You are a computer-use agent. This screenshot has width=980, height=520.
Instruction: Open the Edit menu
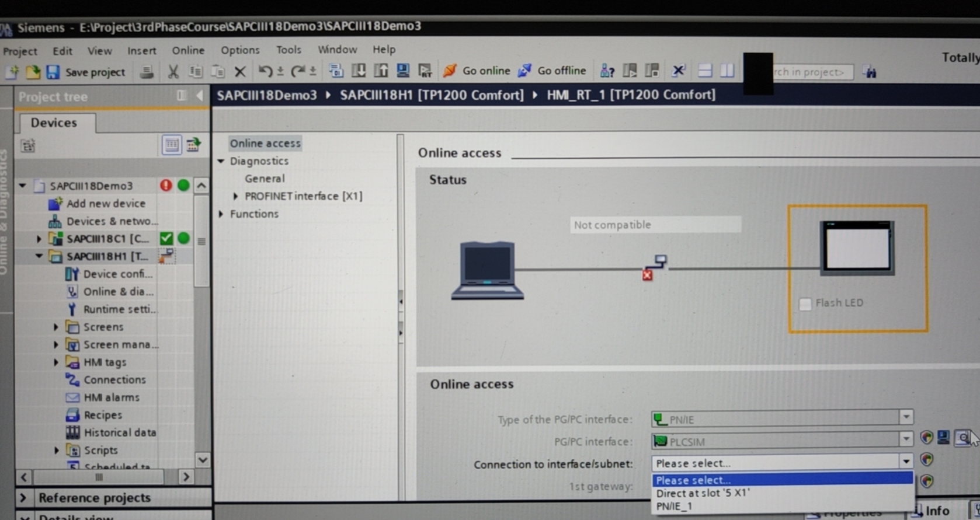pyautogui.click(x=62, y=51)
